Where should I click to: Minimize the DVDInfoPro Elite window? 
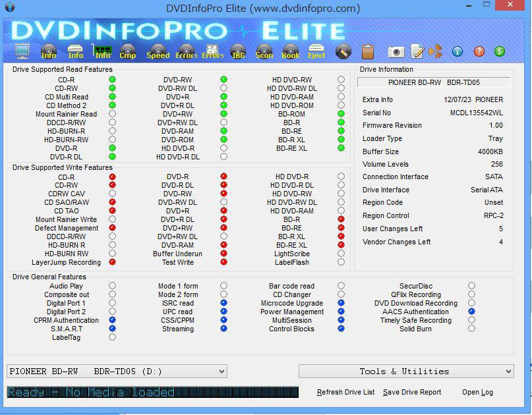click(x=469, y=6)
